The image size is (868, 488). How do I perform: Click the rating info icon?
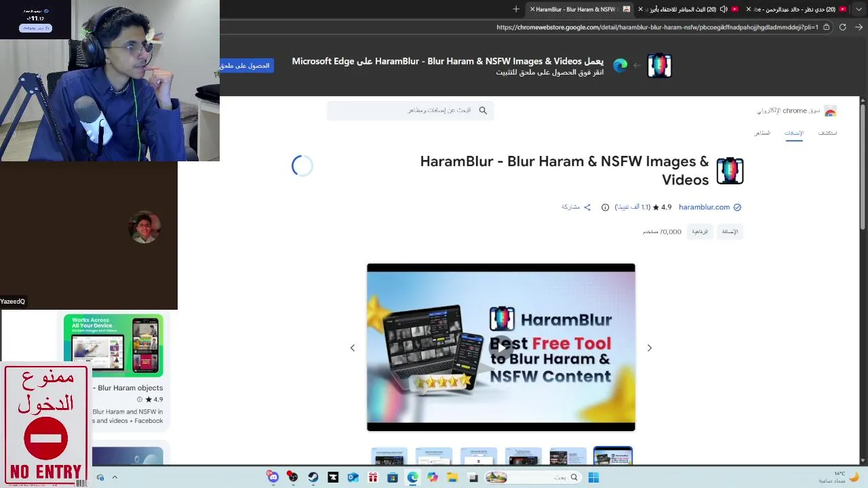click(606, 207)
